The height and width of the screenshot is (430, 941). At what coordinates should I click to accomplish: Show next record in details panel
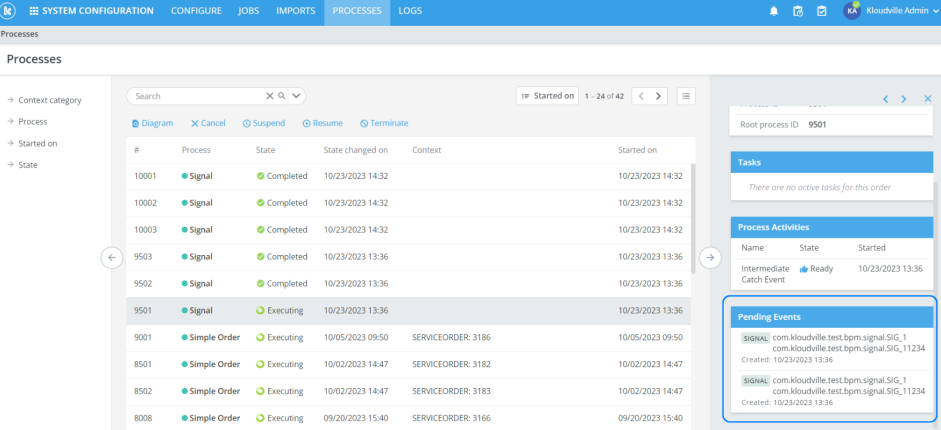coord(904,99)
